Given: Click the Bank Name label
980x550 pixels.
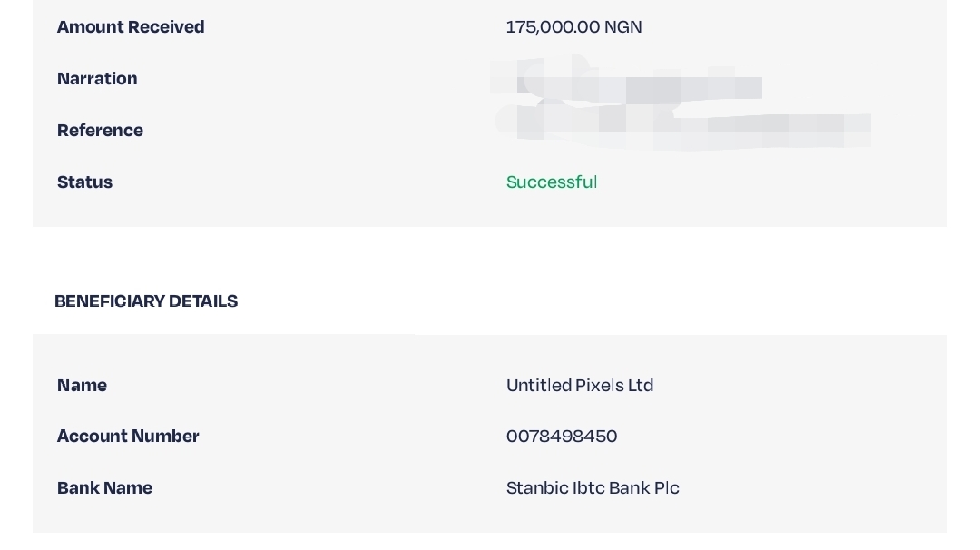Looking at the screenshot, I should (x=104, y=488).
